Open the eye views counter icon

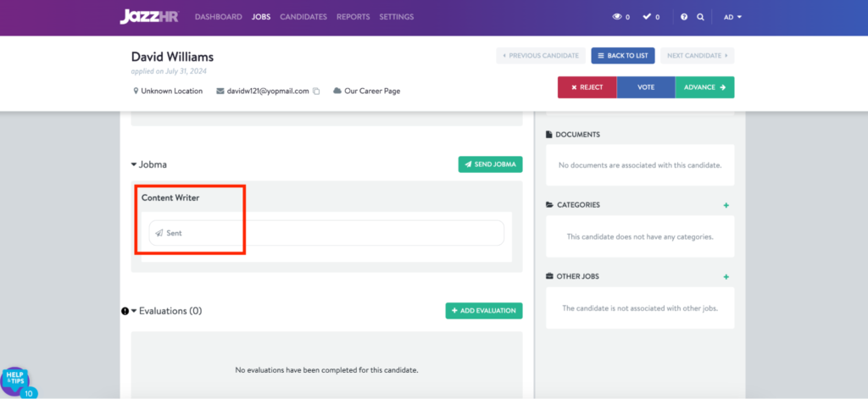(617, 17)
